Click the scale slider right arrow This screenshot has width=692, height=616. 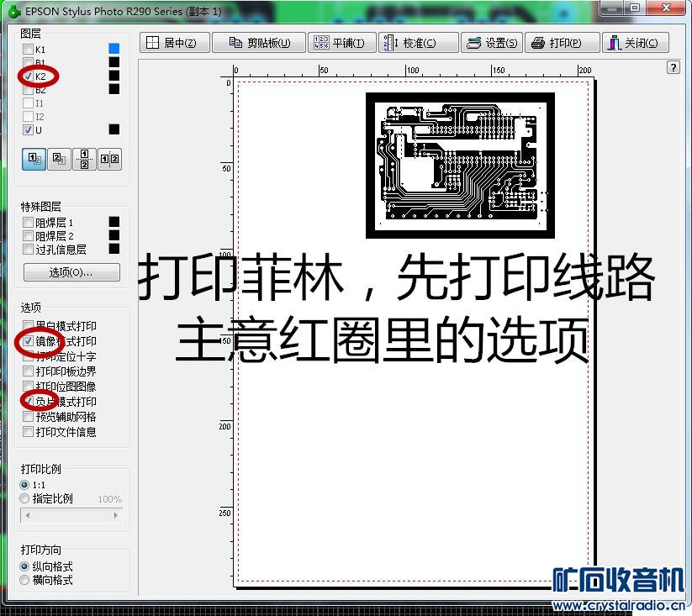(116, 515)
